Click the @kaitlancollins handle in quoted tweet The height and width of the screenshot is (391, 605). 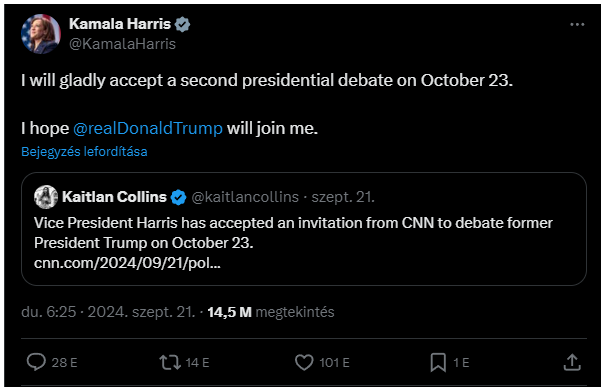(x=245, y=197)
